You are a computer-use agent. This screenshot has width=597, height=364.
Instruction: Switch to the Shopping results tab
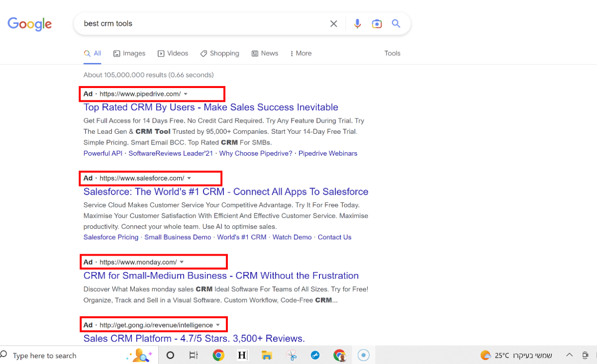pyautogui.click(x=219, y=53)
